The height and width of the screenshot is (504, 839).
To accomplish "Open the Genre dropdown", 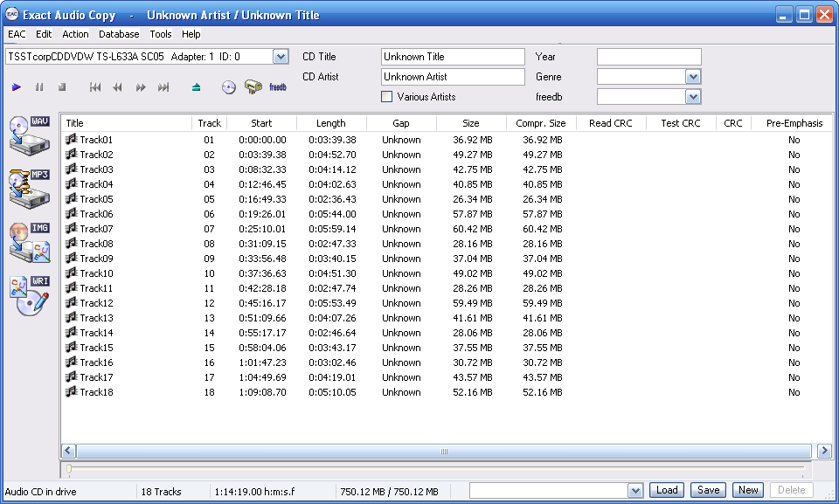I will click(x=693, y=77).
